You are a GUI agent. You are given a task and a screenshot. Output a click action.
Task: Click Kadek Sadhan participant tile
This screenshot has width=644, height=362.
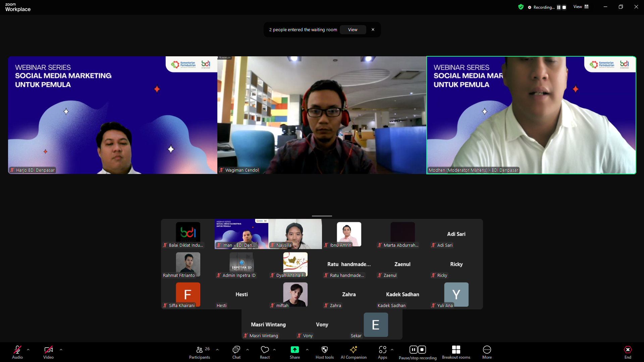pos(402,294)
